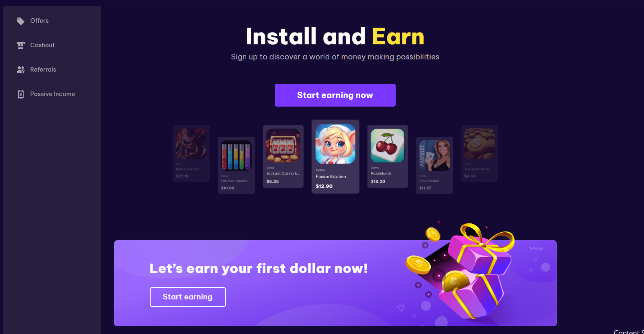644x334 pixels.
Task: Select Jackpot Casino slot machine icon
Action: [283, 146]
